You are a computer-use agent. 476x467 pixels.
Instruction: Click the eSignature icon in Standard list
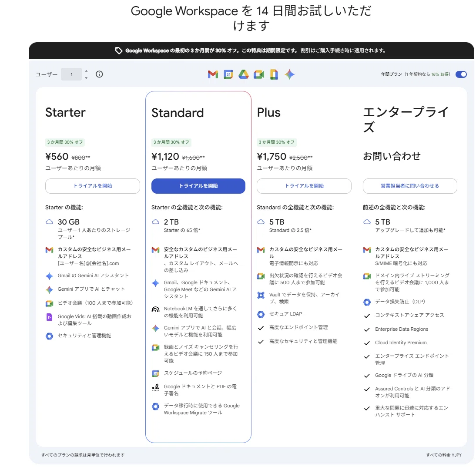155,387
